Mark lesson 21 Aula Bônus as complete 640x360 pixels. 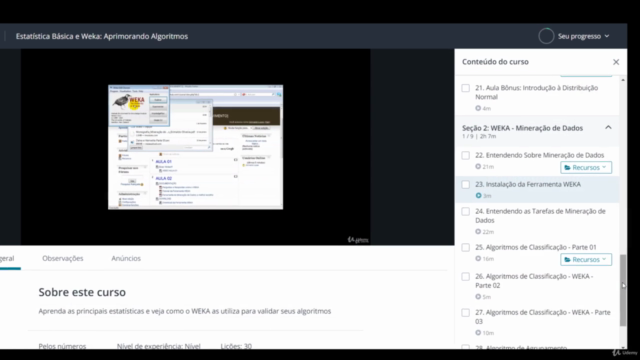click(465, 88)
